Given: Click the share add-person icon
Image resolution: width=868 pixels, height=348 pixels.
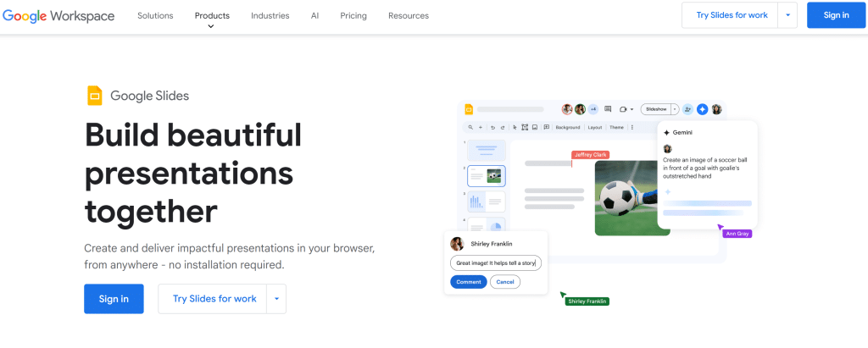Looking at the screenshot, I should point(688,109).
